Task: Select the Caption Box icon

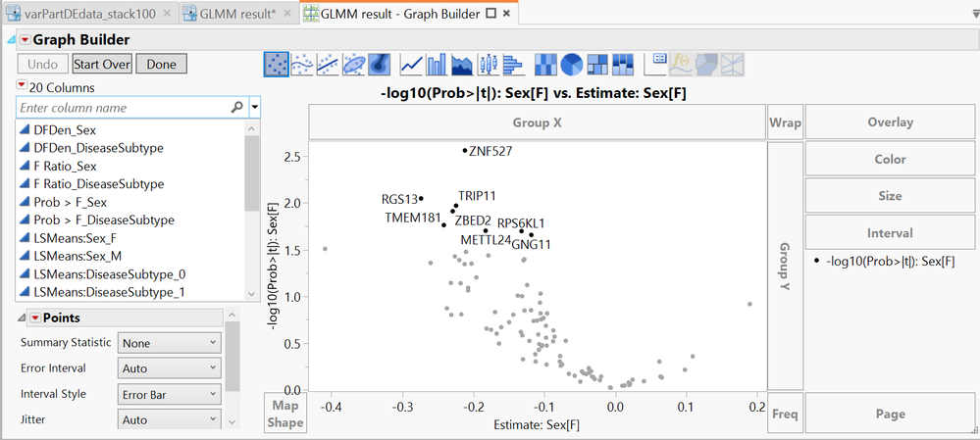Action: [656, 64]
